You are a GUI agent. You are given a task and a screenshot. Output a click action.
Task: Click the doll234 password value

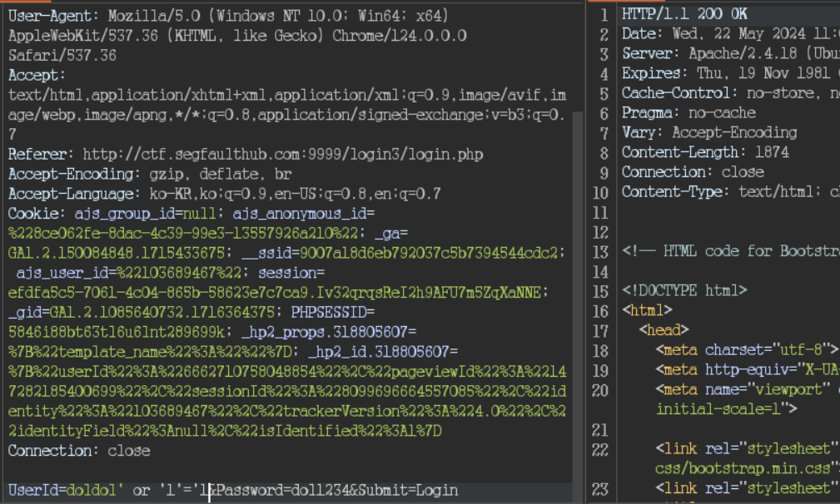pyautogui.click(x=320, y=490)
